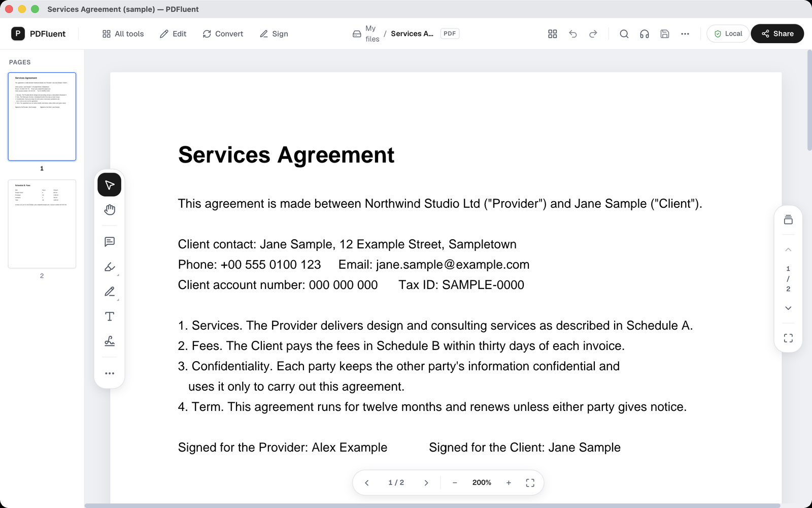Click the headphones read-aloud icon
The image size is (812, 508).
pos(645,34)
